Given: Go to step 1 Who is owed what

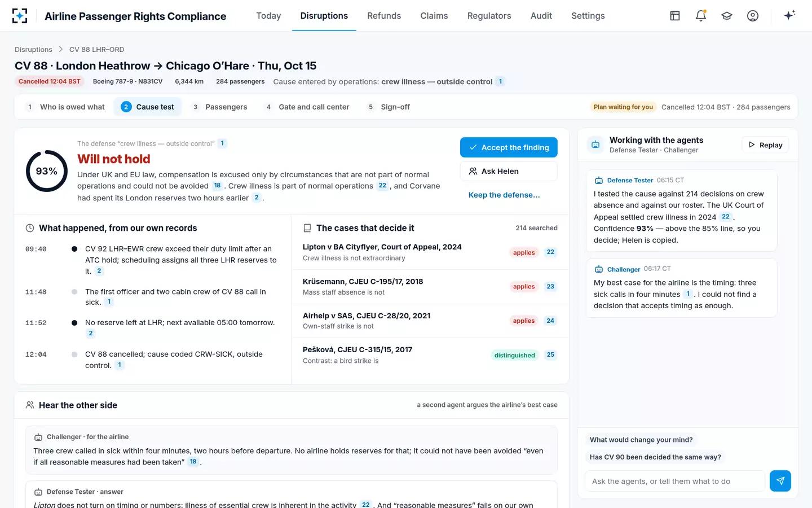Looking at the screenshot, I should tap(65, 107).
